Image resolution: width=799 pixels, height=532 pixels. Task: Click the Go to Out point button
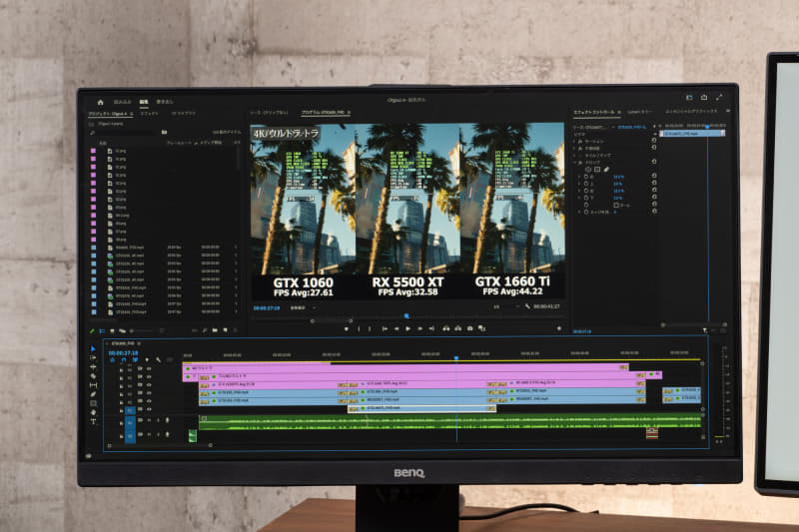431,328
